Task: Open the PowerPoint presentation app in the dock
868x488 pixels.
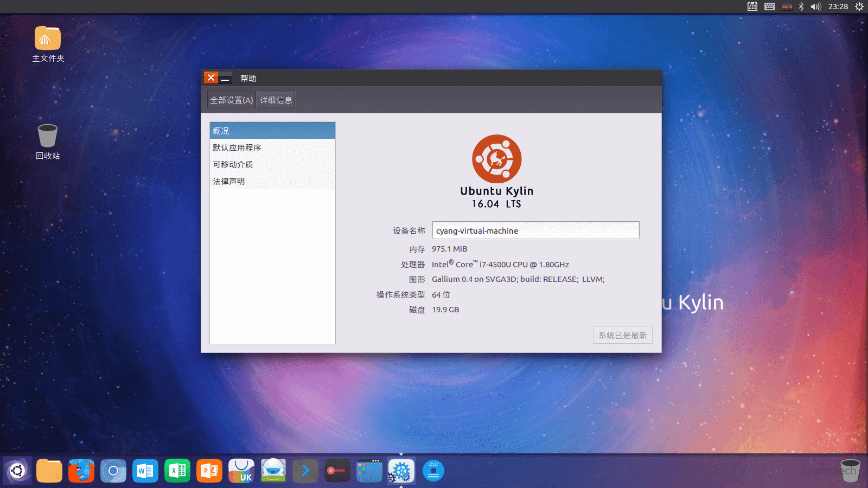Action: click(209, 471)
